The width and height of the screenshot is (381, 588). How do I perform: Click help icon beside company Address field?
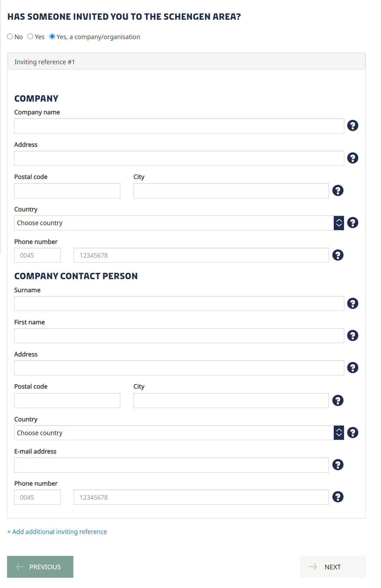click(352, 158)
